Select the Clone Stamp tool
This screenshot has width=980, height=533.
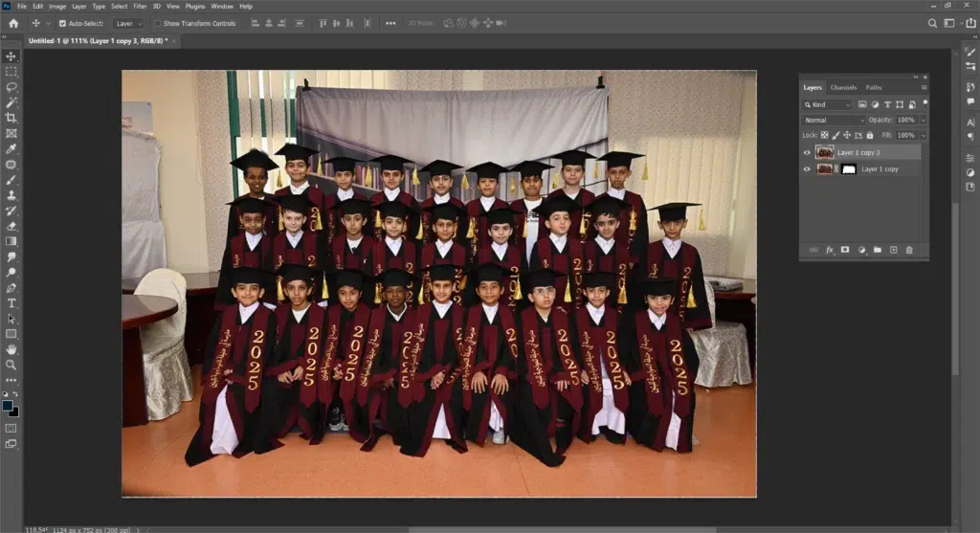(11, 195)
